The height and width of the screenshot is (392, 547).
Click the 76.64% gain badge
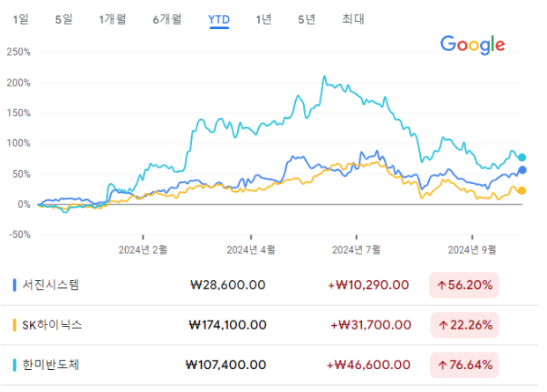(465, 365)
